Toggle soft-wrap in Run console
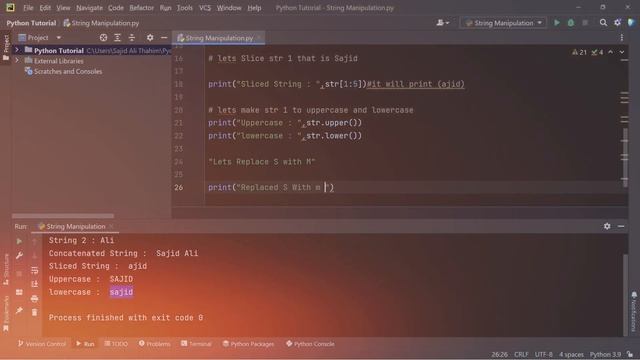640x360 pixels. click(35, 270)
